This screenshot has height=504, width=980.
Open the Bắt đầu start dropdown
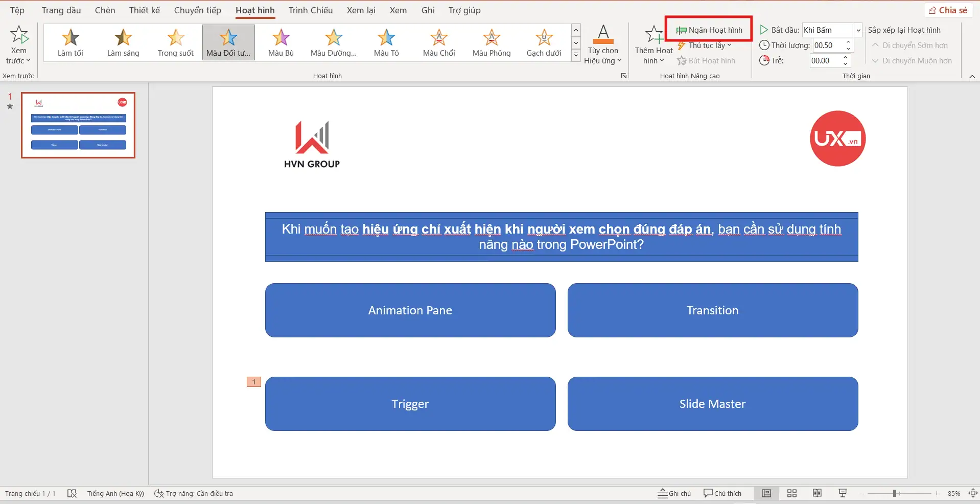pos(858,30)
